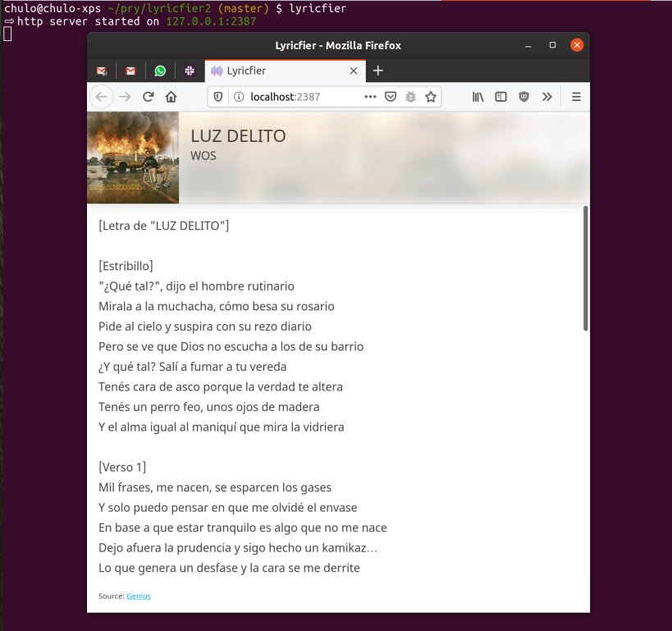672x631 pixels.
Task: Click the lyrics vertical scrollbar
Action: 585,268
